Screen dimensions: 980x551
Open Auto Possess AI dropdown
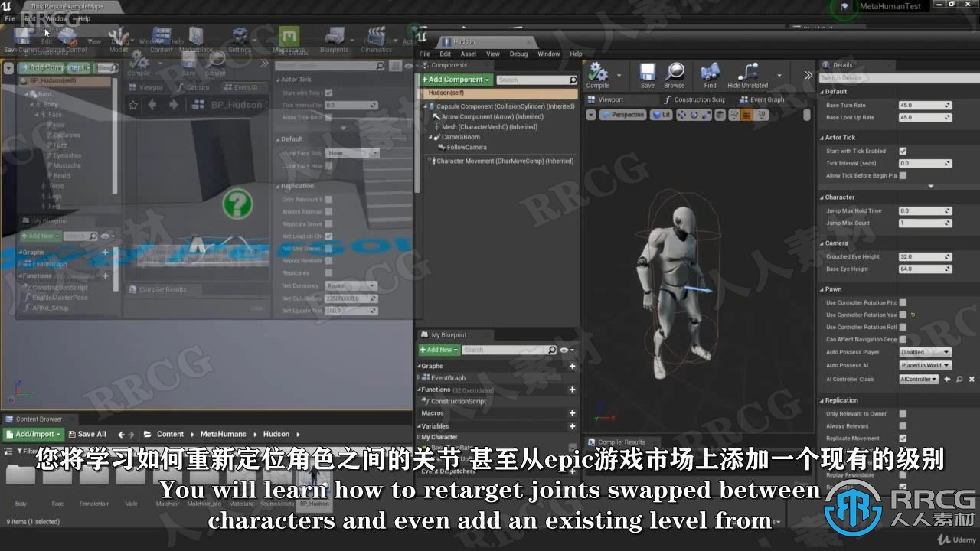[x=925, y=365]
